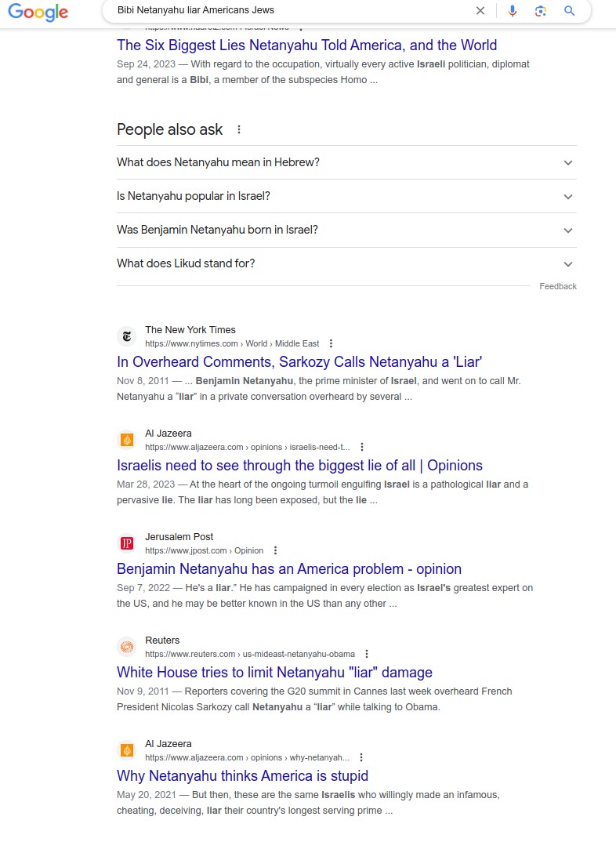Open more options for New York Times result

click(x=332, y=343)
